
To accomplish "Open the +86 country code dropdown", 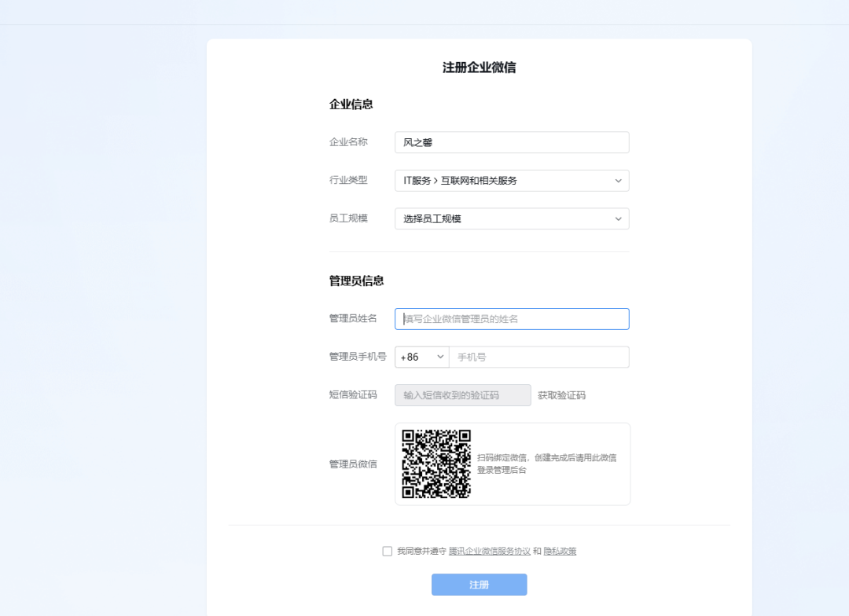I will click(x=422, y=357).
